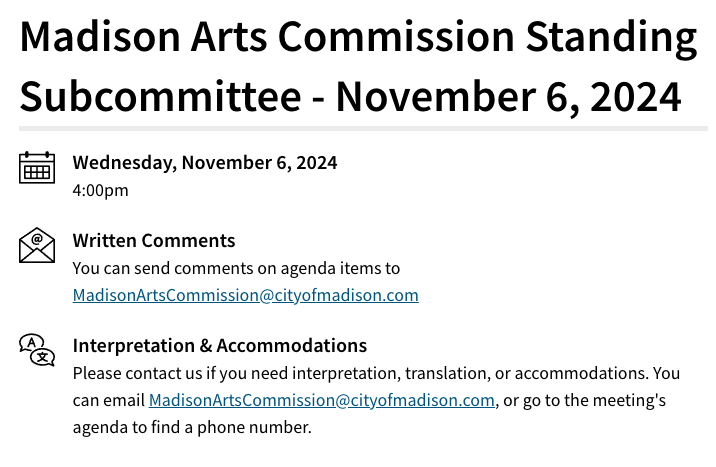The image size is (716, 467).
Task: Click the Written Comments heading
Action: coord(154,241)
